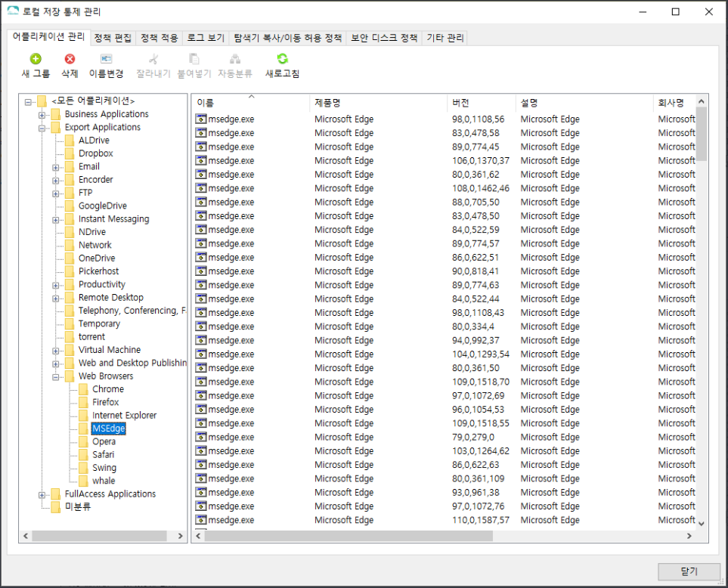
Task: Expand the Virtual Machine group
Action: [x=55, y=351]
